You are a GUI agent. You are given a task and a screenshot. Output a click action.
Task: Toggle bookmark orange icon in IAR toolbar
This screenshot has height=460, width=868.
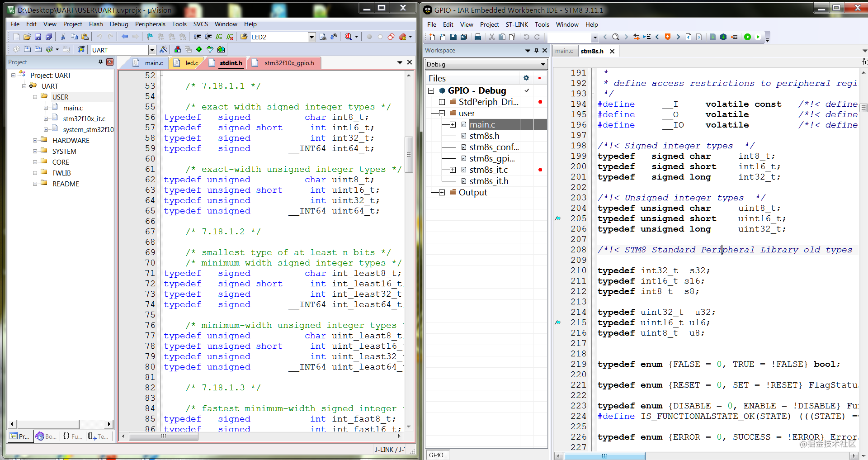click(x=668, y=37)
